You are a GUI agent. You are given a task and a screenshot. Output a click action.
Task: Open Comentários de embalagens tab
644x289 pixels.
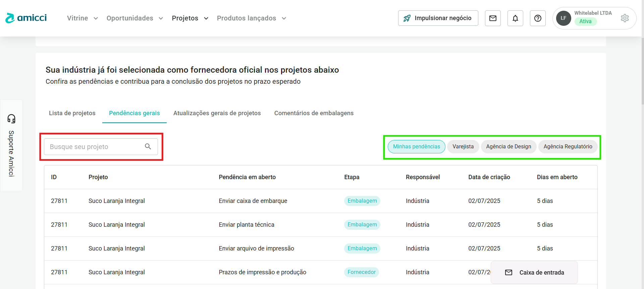(314, 113)
